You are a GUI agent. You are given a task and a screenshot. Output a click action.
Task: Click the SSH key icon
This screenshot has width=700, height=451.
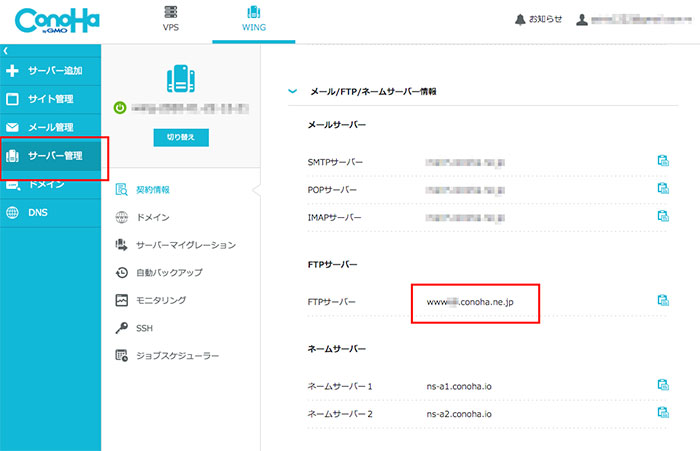coord(121,328)
